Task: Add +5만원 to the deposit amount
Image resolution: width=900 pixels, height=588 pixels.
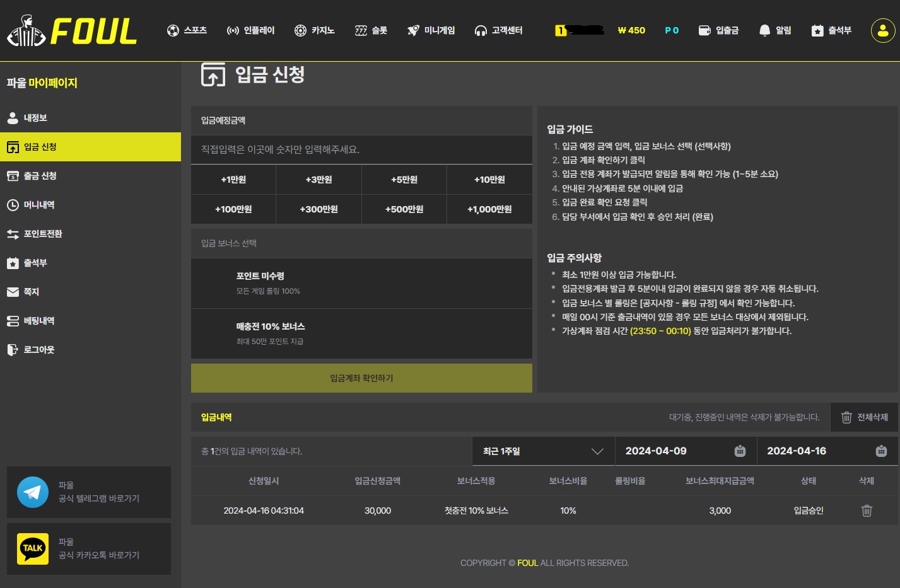Action: (x=404, y=180)
